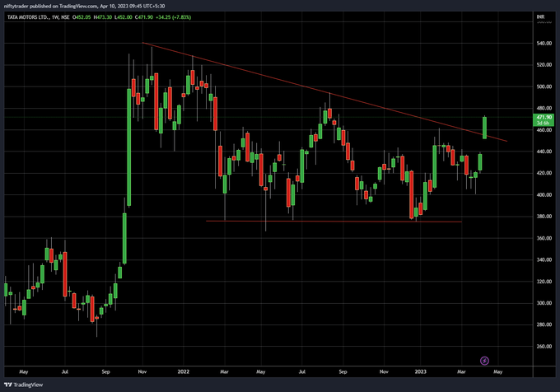This screenshot has width=560, height=392.
Task: Click the open value O452.05
Action: tap(82, 17)
